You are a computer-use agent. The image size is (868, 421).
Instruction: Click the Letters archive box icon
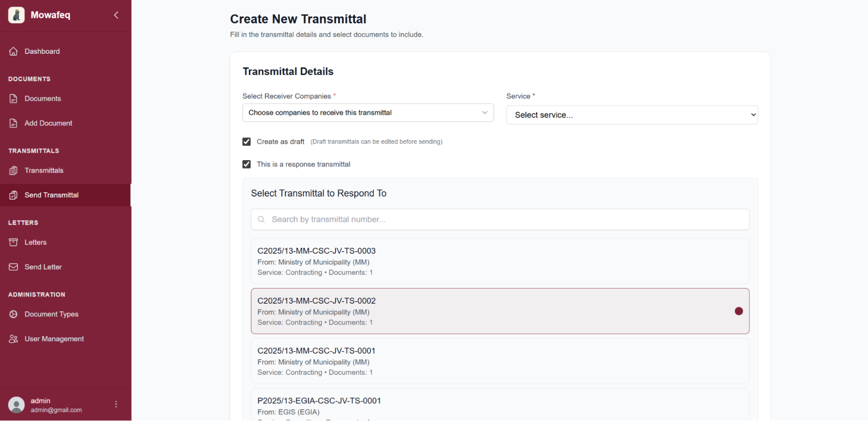point(13,242)
